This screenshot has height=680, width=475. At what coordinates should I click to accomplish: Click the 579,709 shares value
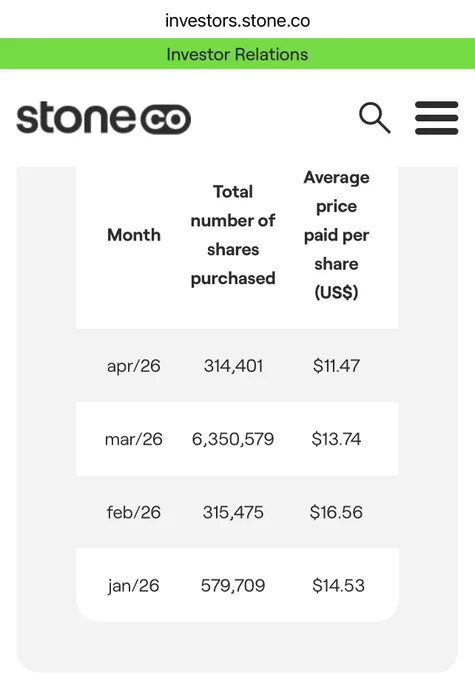coord(233,585)
